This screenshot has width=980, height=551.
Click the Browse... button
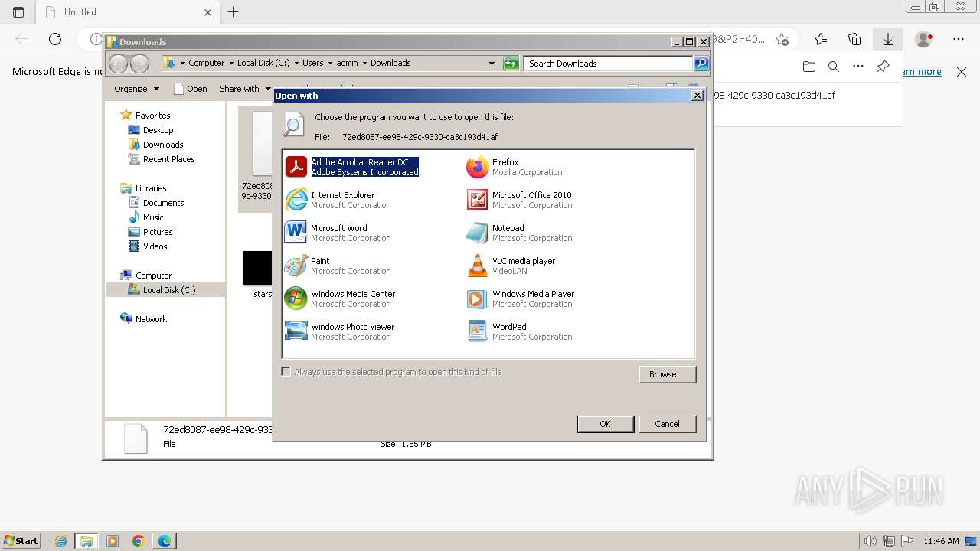point(667,374)
